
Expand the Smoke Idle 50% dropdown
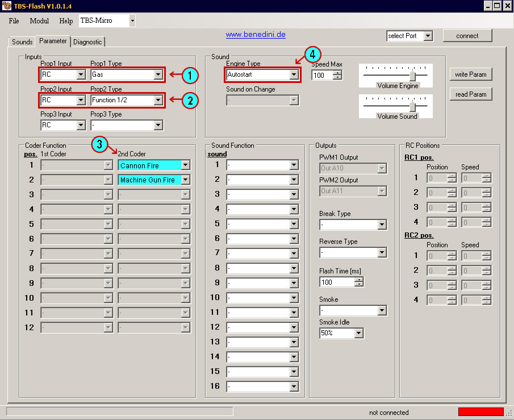(x=358, y=334)
